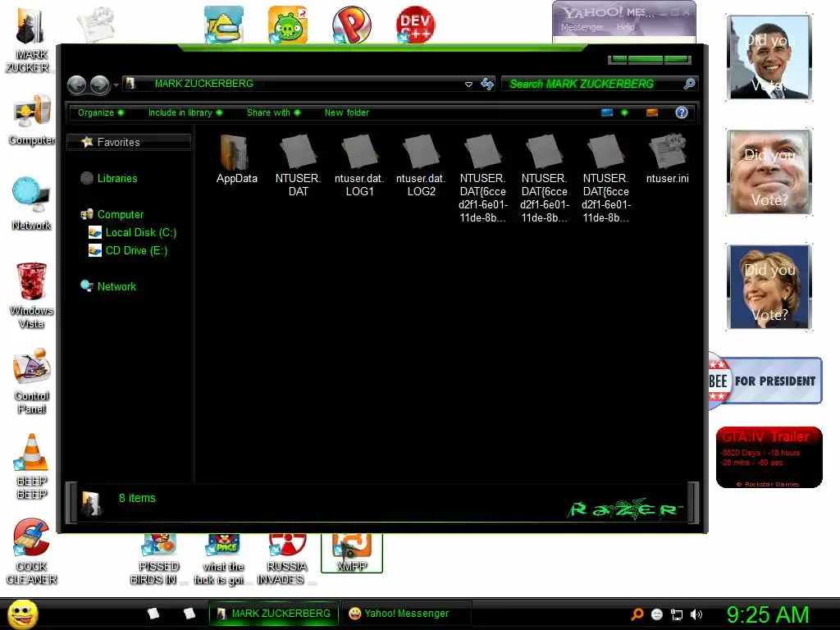The image size is (840, 630).
Task: Click the FOR PRESIDENT banner gadget
Action: (765, 381)
